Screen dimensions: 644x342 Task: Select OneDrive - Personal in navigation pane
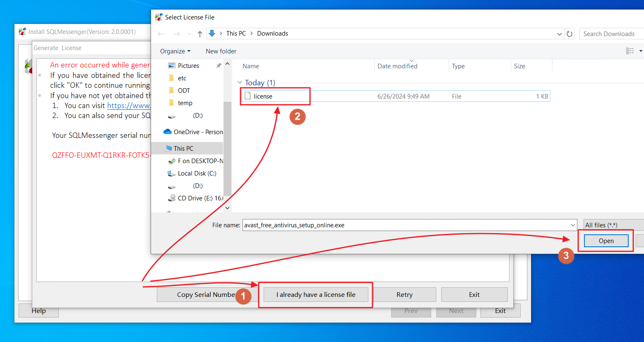coord(193,132)
